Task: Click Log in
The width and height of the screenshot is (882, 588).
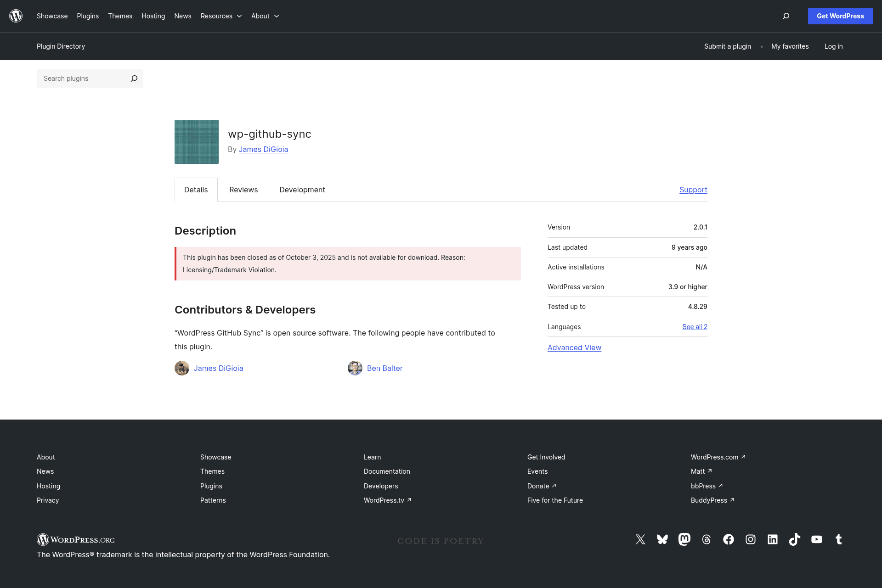Action: point(834,46)
